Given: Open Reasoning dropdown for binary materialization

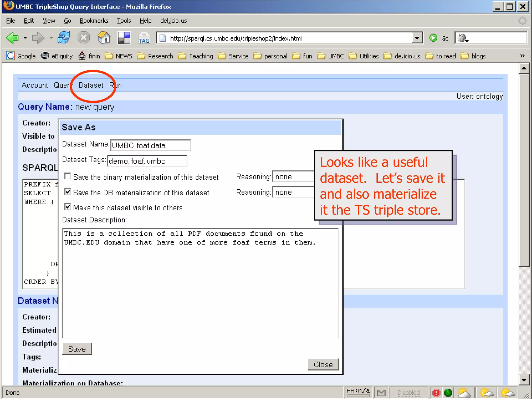Looking at the screenshot, I should (x=293, y=177).
